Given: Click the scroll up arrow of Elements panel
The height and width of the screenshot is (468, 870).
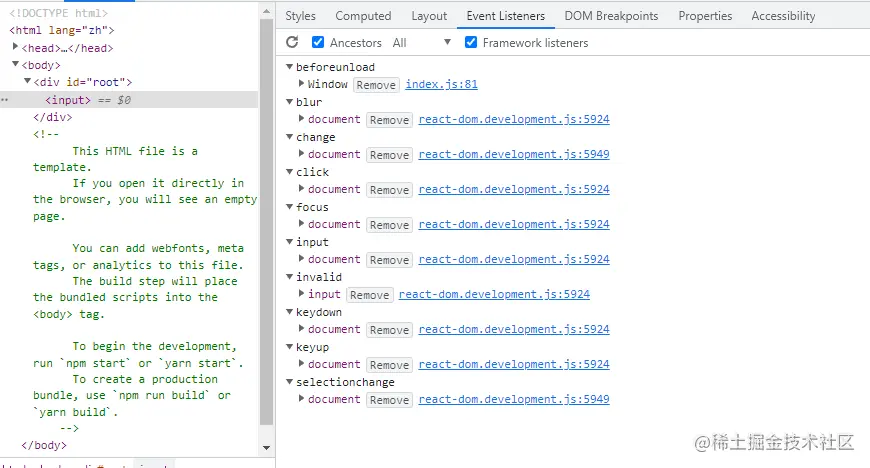Looking at the screenshot, I should point(266,11).
